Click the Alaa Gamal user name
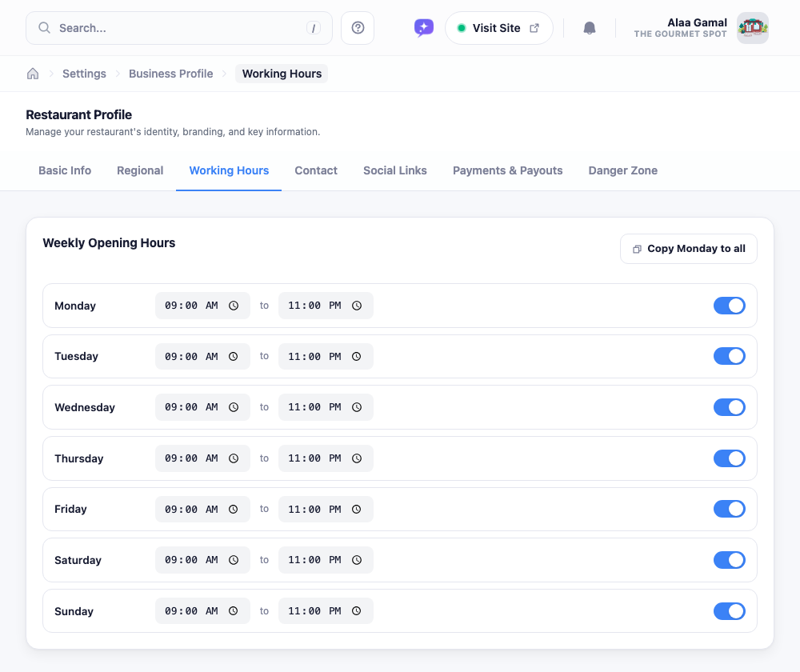 (697, 22)
